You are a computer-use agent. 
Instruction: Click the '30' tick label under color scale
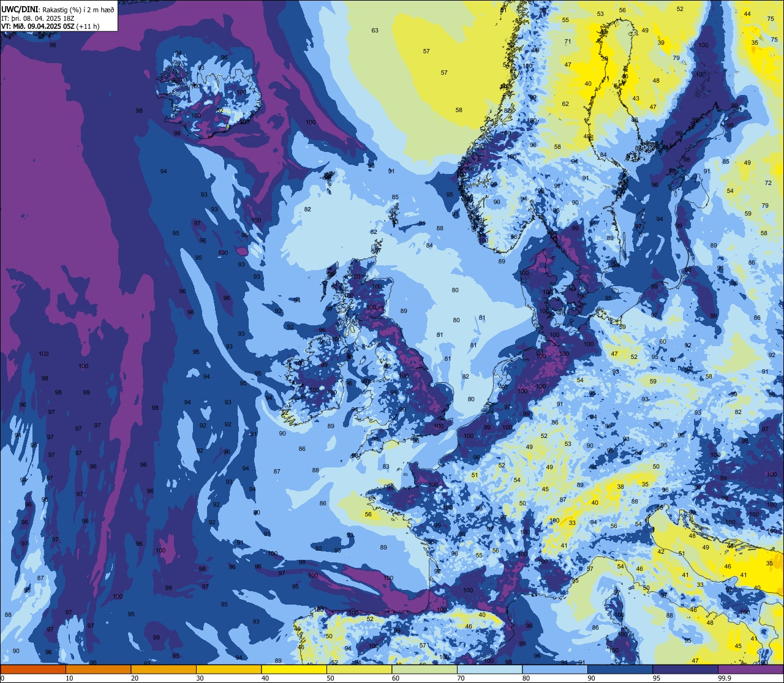[x=200, y=678]
